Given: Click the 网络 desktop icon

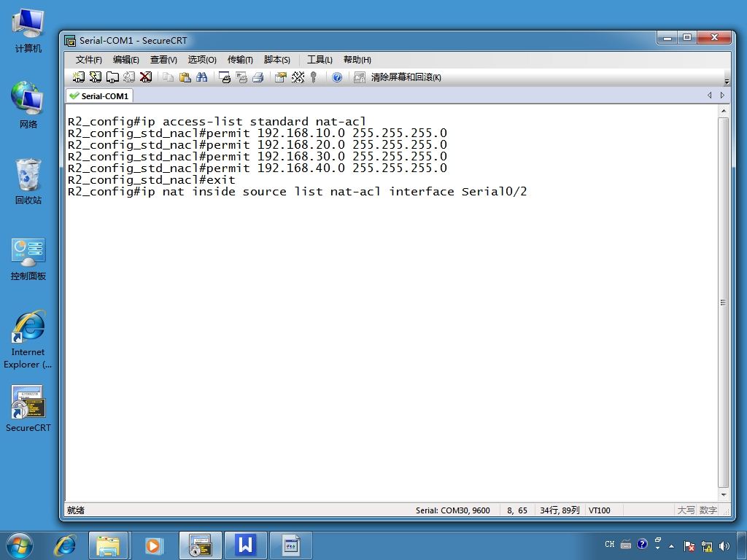Looking at the screenshot, I should (x=28, y=105).
